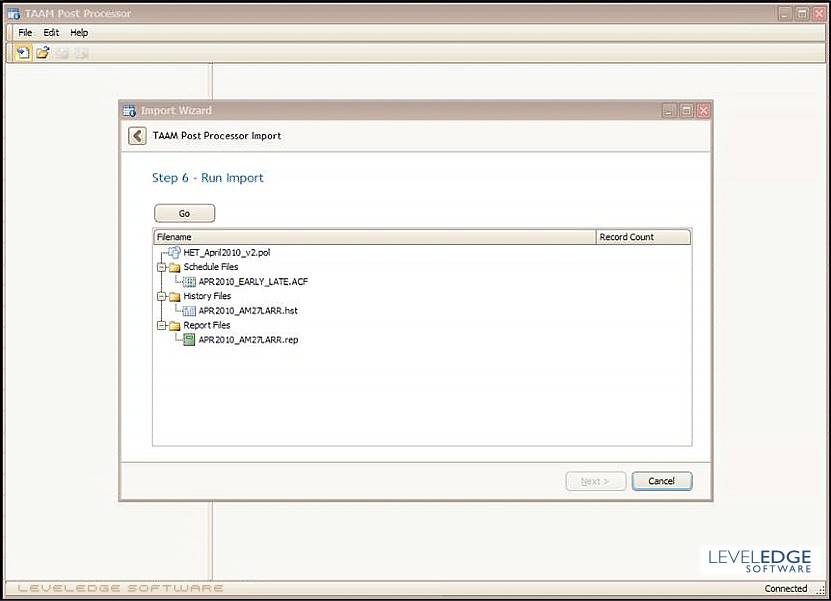The image size is (831, 601).
Task: Open the Edit menu
Action: tap(51, 32)
